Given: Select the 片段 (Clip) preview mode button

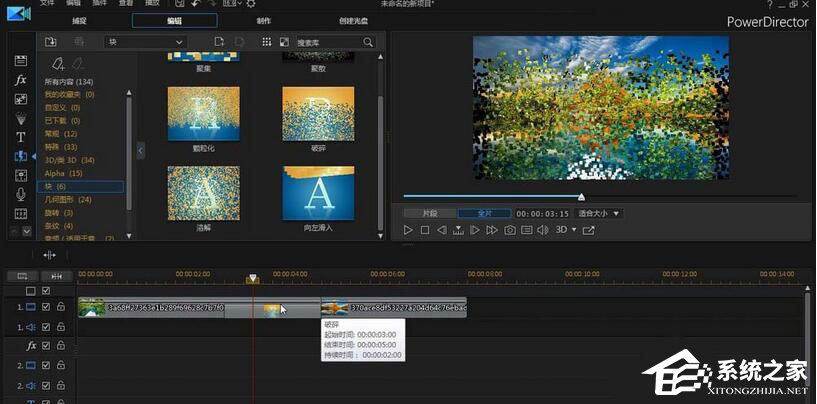Looking at the screenshot, I should tap(429, 213).
